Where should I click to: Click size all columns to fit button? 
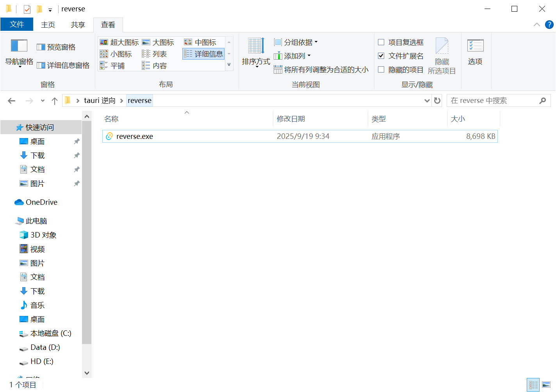(321, 69)
